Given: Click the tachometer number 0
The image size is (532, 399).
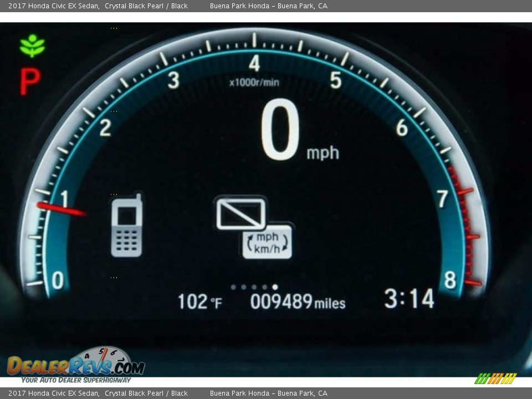Looking at the screenshot, I should (x=58, y=280).
